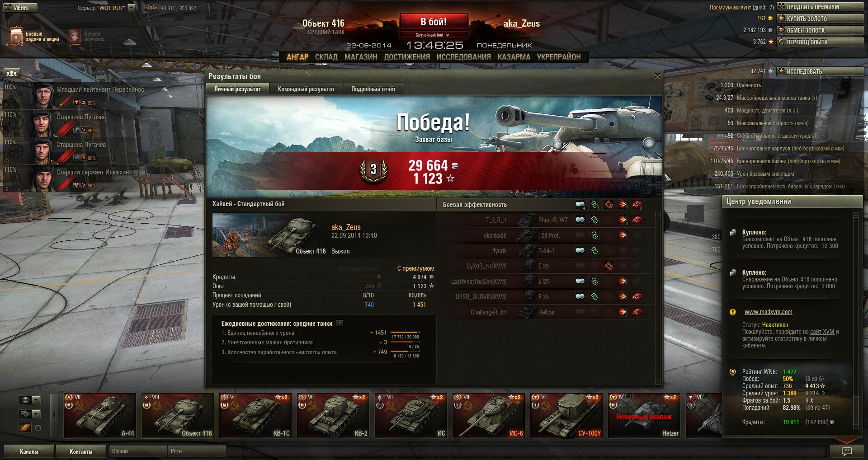Open the chat notification icon in the bottom corner
This screenshot has height=460, width=868.
coord(846,451)
